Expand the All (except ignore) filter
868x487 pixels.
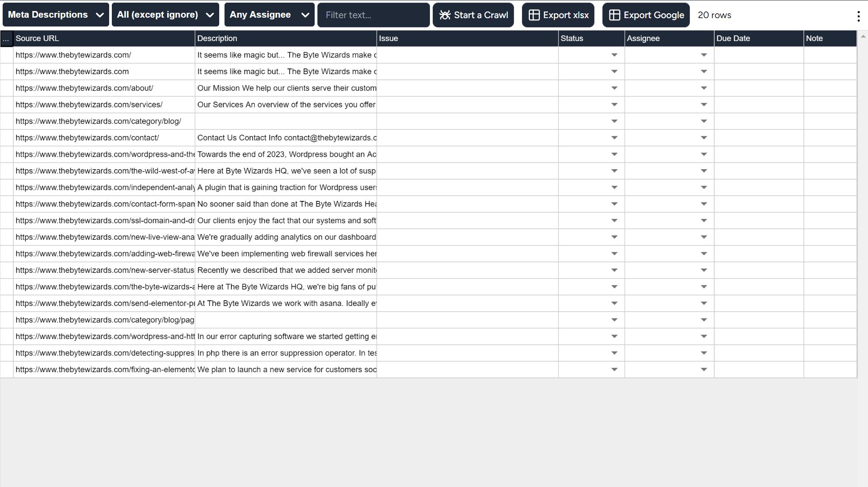click(x=165, y=15)
